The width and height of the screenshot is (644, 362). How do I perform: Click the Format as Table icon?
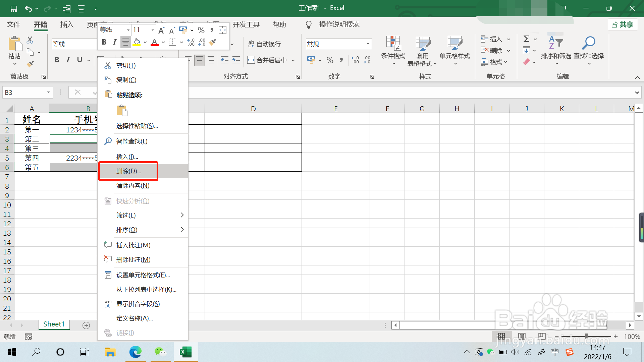[422, 44]
